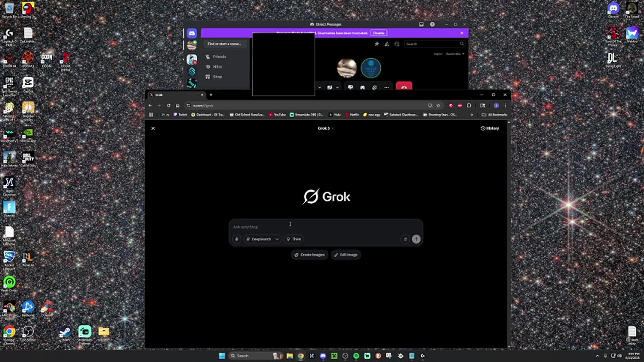
Task: Click the send arrow button in Grok
Action: click(x=416, y=239)
